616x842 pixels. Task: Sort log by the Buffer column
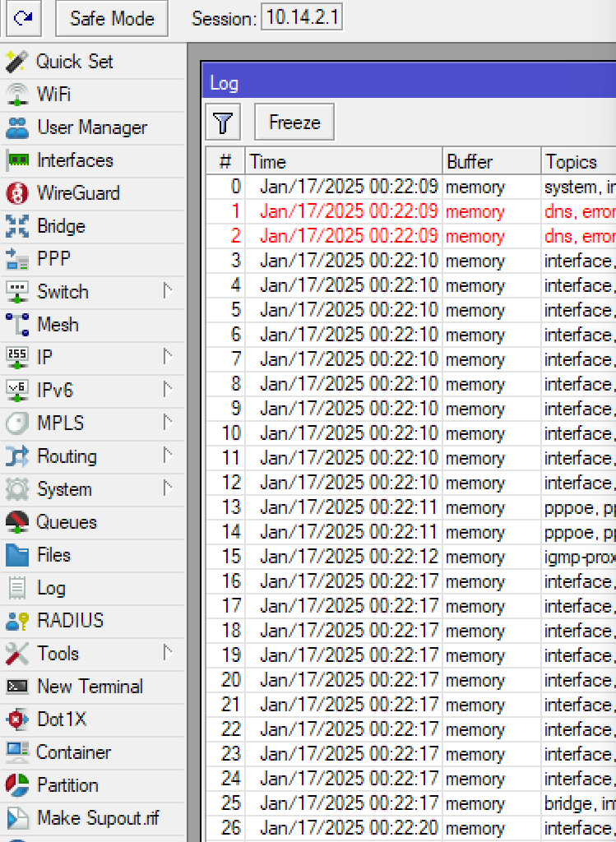(x=492, y=162)
